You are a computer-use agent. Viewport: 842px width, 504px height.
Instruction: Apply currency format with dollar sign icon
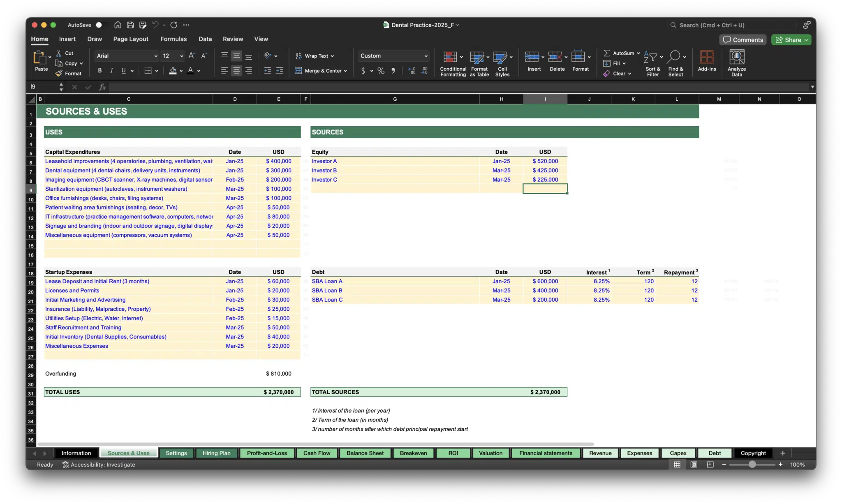click(x=363, y=71)
